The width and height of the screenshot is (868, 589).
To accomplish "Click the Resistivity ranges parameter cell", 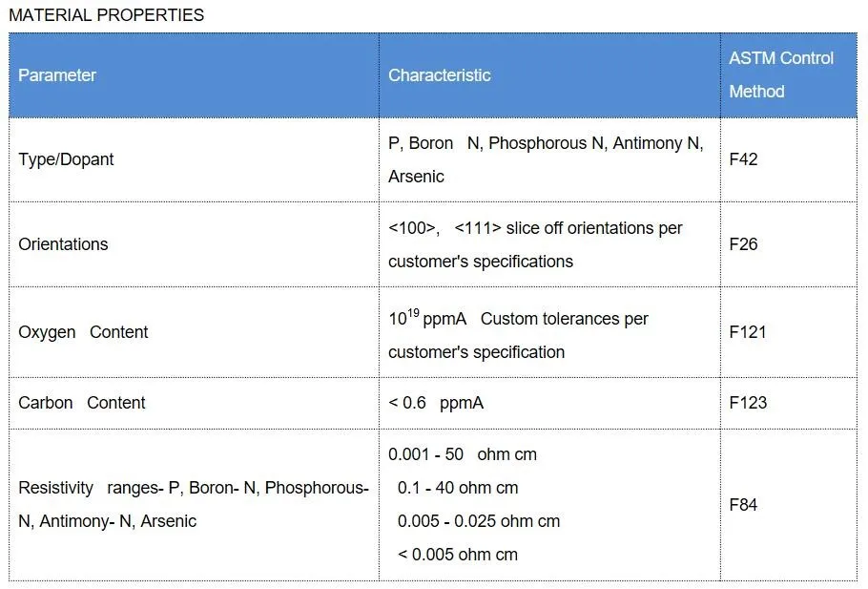I will coord(194,504).
